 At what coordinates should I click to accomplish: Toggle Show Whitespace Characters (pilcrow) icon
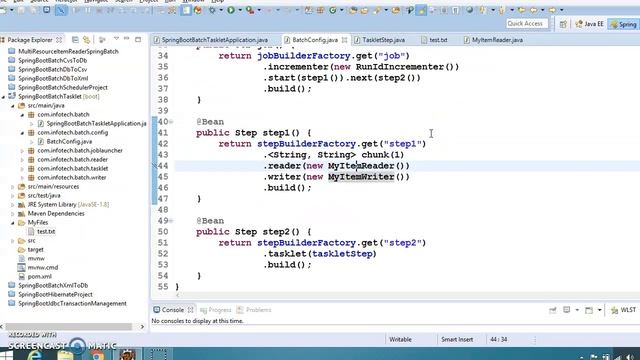click(x=456, y=10)
